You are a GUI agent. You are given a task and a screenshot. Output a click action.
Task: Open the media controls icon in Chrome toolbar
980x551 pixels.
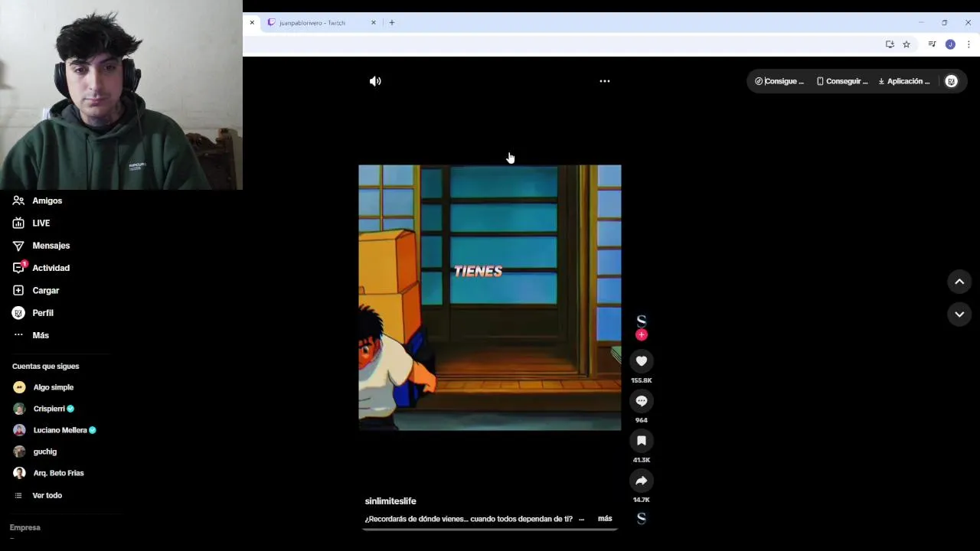tap(932, 44)
